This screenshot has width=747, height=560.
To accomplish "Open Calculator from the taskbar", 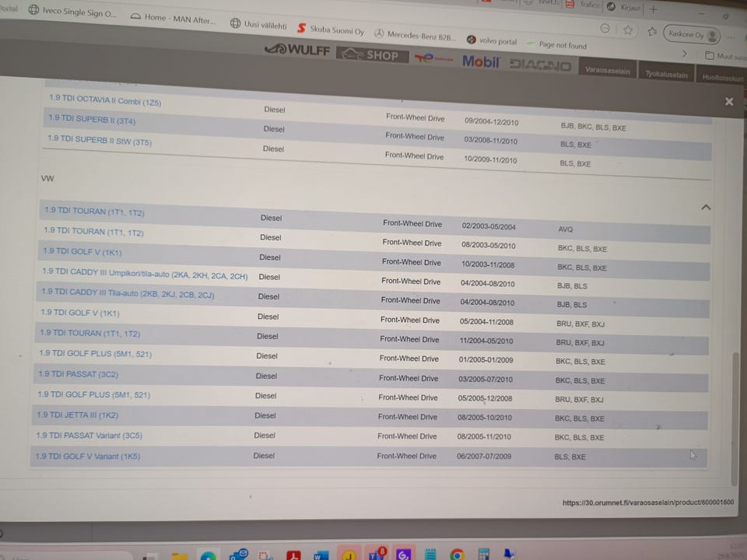I will coord(483,554).
